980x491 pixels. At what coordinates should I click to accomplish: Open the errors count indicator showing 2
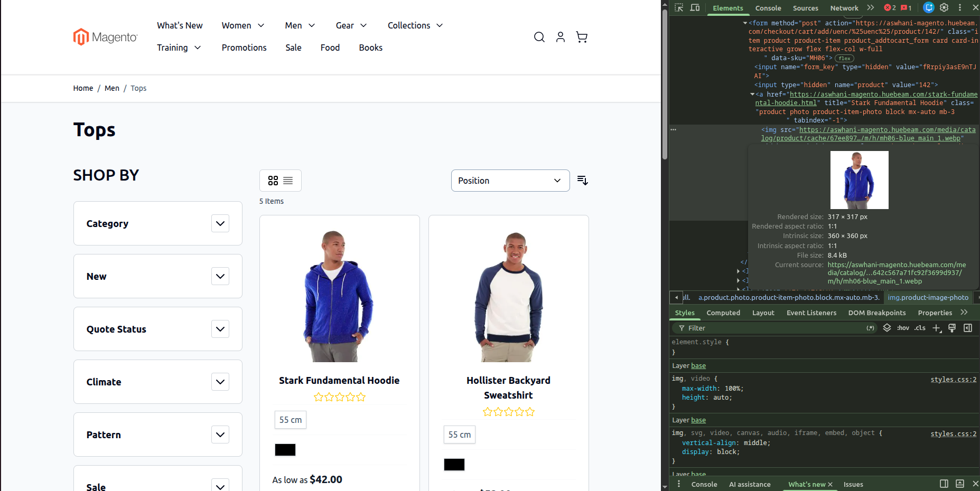tap(890, 7)
